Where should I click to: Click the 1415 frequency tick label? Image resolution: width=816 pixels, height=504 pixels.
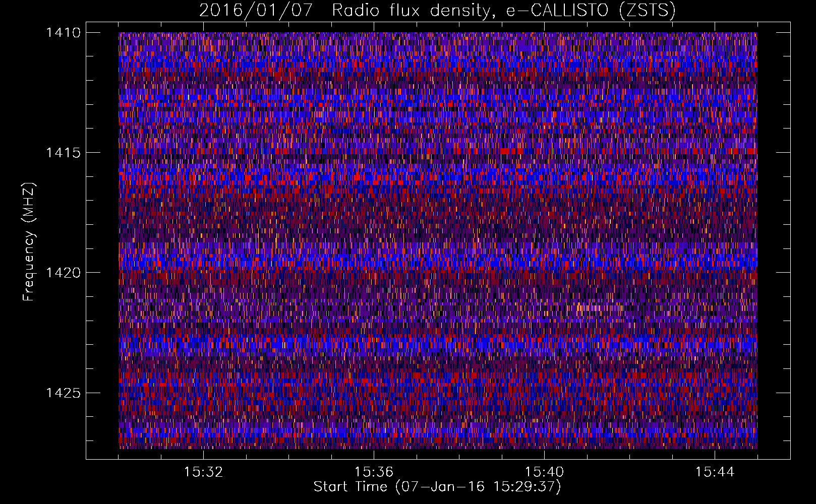[x=63, y=153]
